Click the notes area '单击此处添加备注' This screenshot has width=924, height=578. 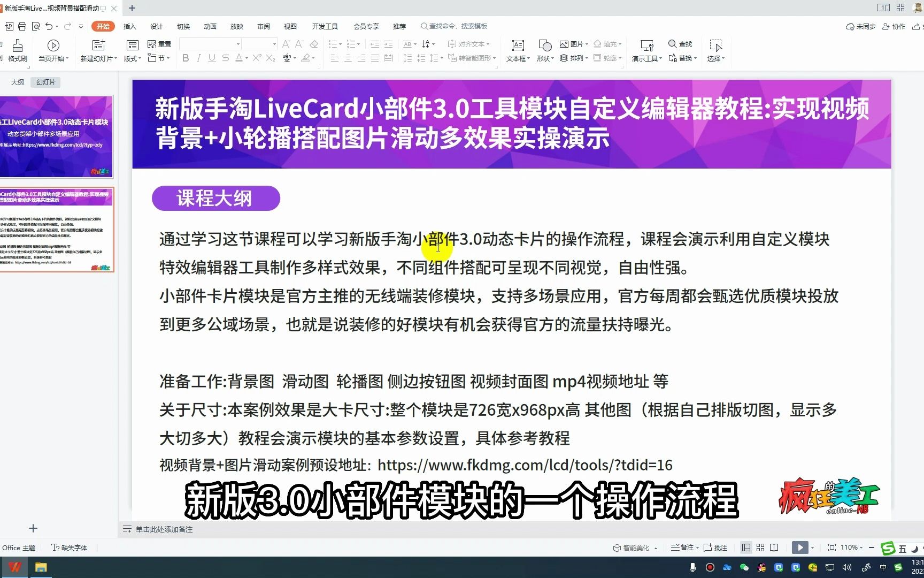164,529
